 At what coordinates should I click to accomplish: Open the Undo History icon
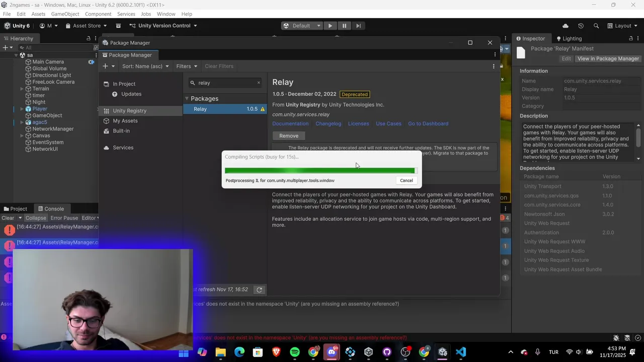click(x=581, y=26)
